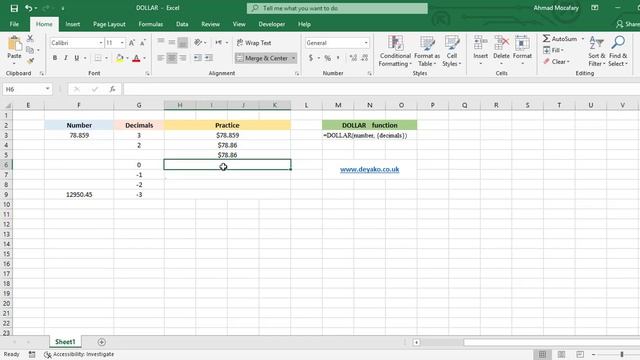Image resolution: width=640 pixels, height=360 pixels.
Task: Click the Paste clipboard icon
Action: pyautogui.click(x=14, y=44)
